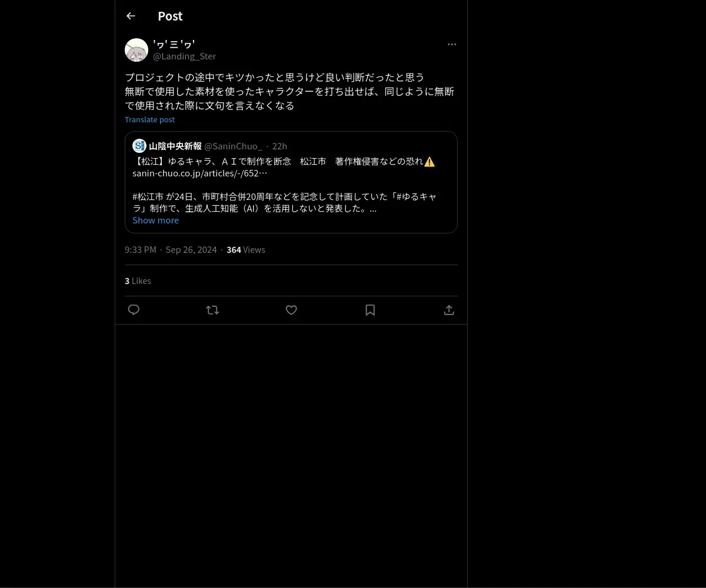Open the quoted 山陰中央新報 account name
The height and width of the screenshot is (588, 706).
coord(175,146)
